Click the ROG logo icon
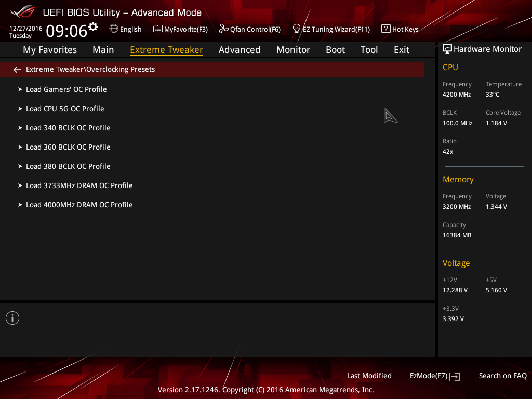The image size is (532, 399). (x=23, y=11)
